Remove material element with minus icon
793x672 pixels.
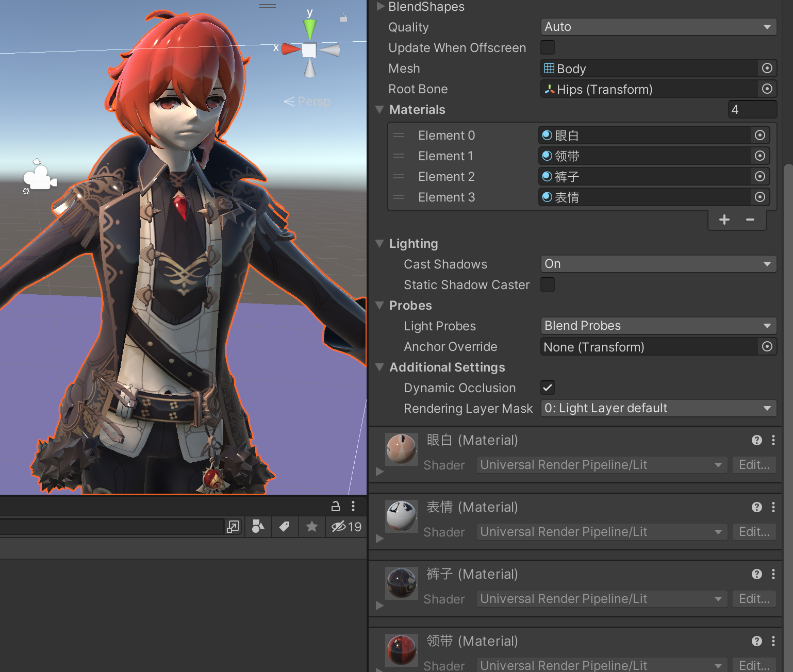click(x=750, y=220)
